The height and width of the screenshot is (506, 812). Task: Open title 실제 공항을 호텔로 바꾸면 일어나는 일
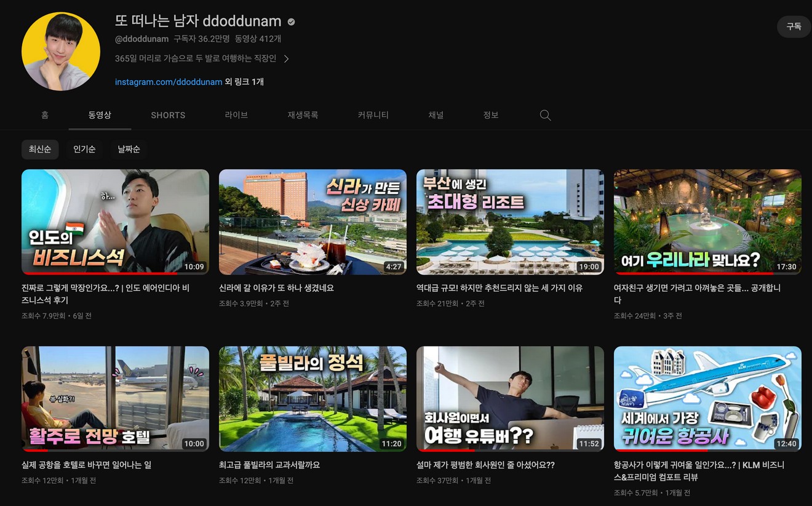pos(86,465)
